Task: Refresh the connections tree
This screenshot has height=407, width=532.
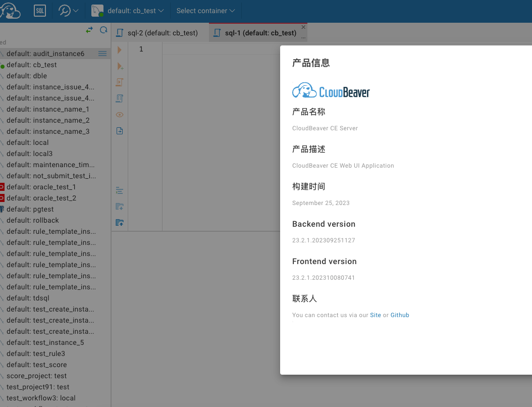Action: click(103, 30)
